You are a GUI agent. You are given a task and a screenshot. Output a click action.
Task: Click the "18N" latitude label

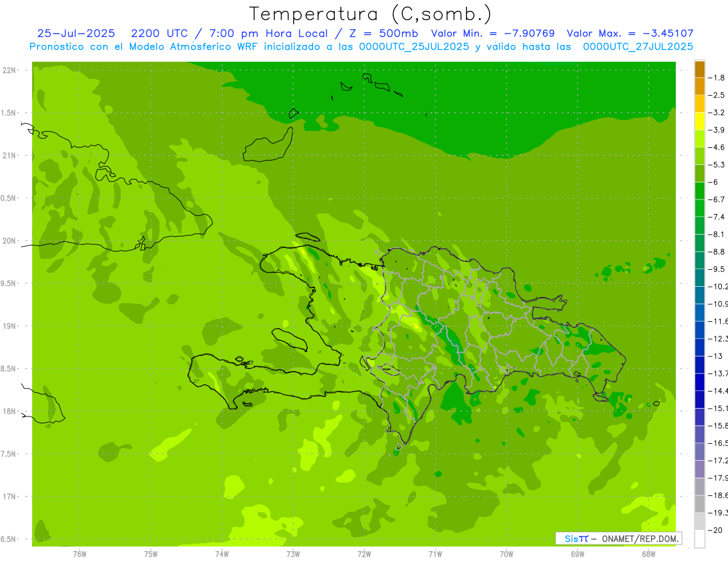10,412
